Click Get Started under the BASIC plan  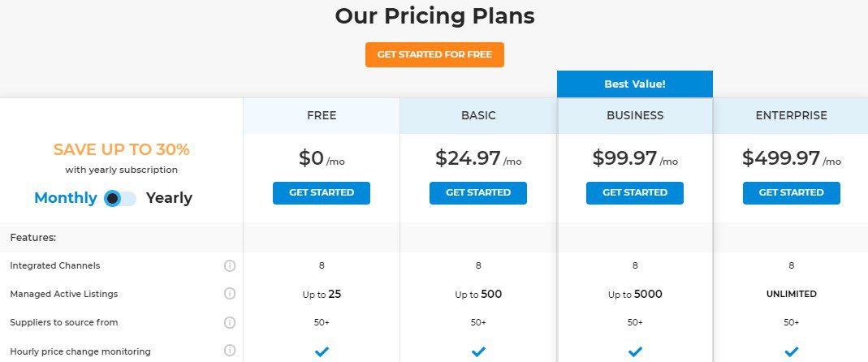[x=478, y=193]
